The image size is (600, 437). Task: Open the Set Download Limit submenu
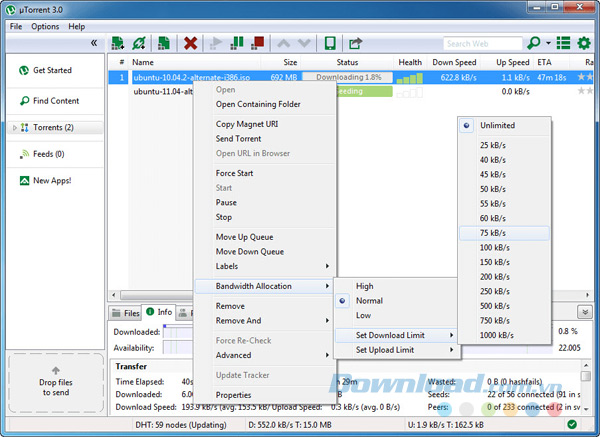pyautogui.click(x=395, y=335)
